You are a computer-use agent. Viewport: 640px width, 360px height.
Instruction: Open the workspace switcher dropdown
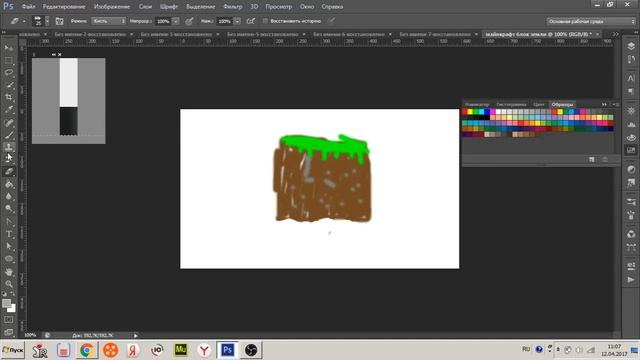coord(591,21)
